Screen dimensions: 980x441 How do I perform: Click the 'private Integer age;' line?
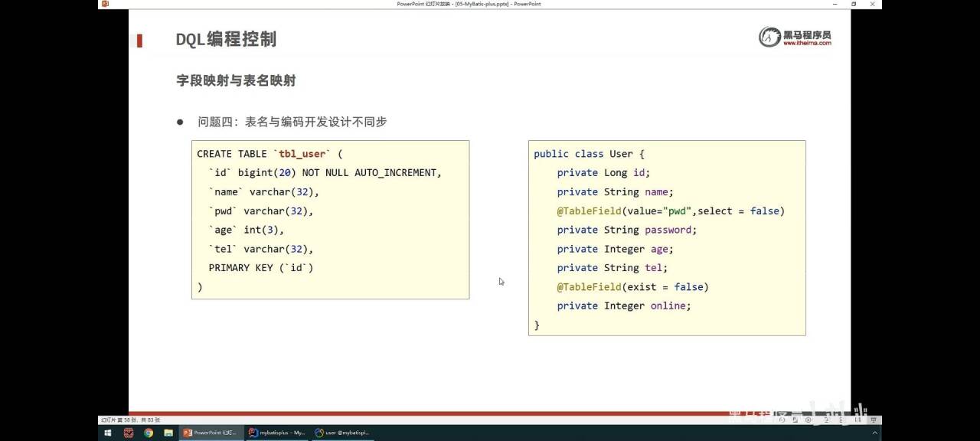point(616,249)
